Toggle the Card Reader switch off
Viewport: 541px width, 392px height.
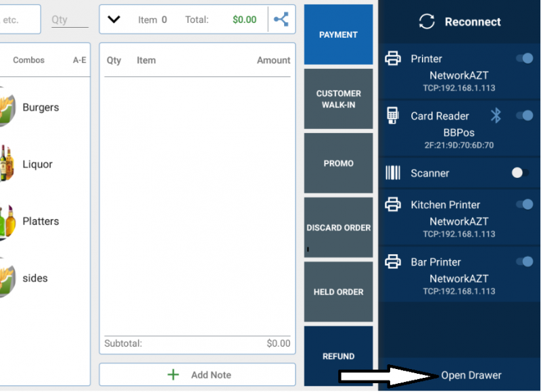pyautogui.click(x=524, y=116)
